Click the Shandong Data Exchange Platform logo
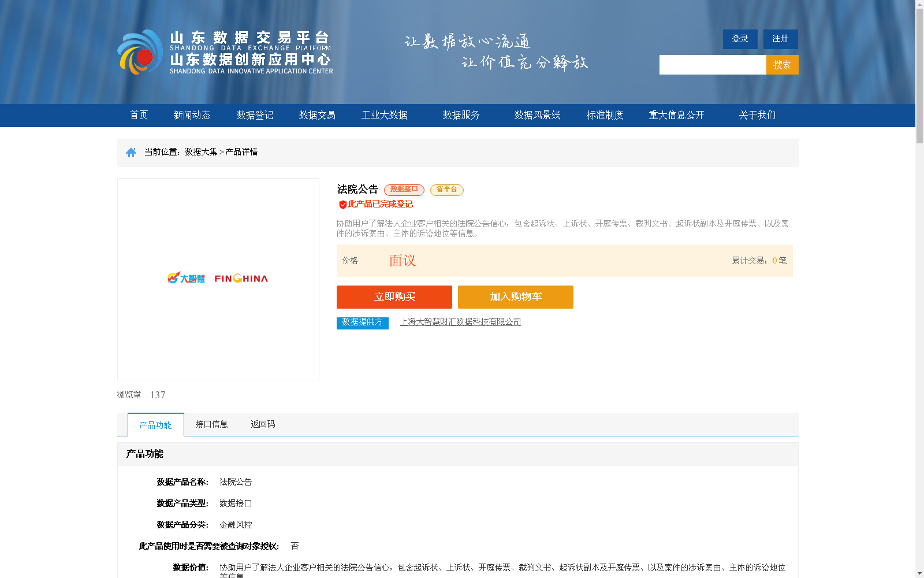Image resolution: width=924 pixels, height=578 pixels. pos(225,52)
